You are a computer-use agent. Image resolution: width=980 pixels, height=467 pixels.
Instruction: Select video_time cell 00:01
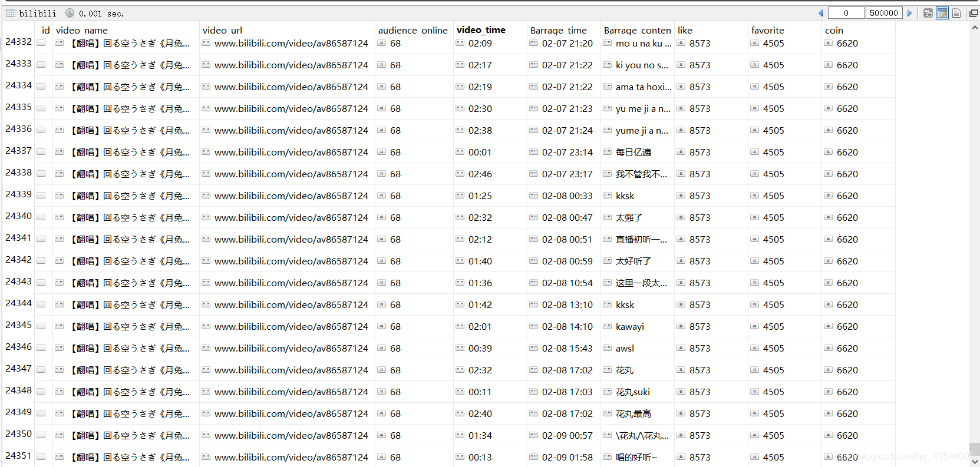tap(480, 153)
